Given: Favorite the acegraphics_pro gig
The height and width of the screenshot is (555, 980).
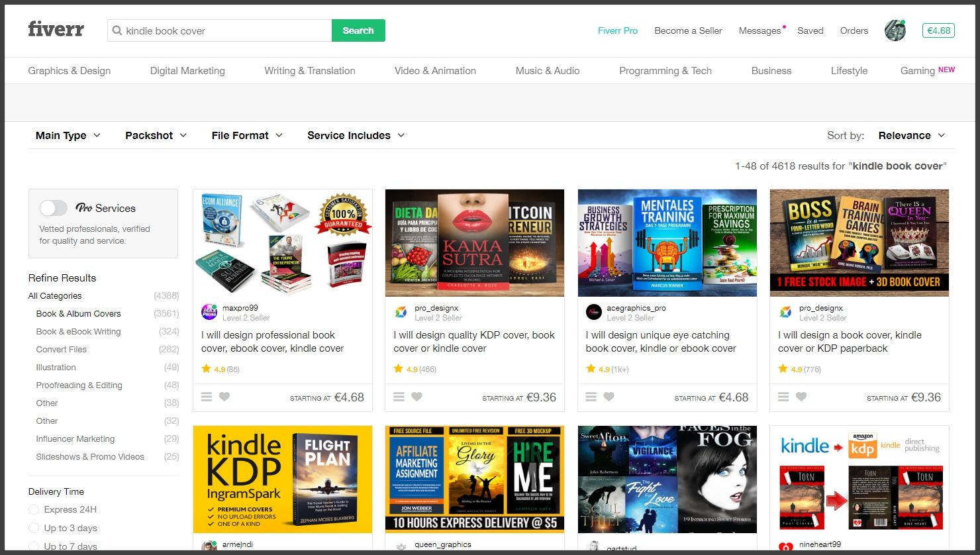Looking at the screenshot, I should tap(609, 397).
